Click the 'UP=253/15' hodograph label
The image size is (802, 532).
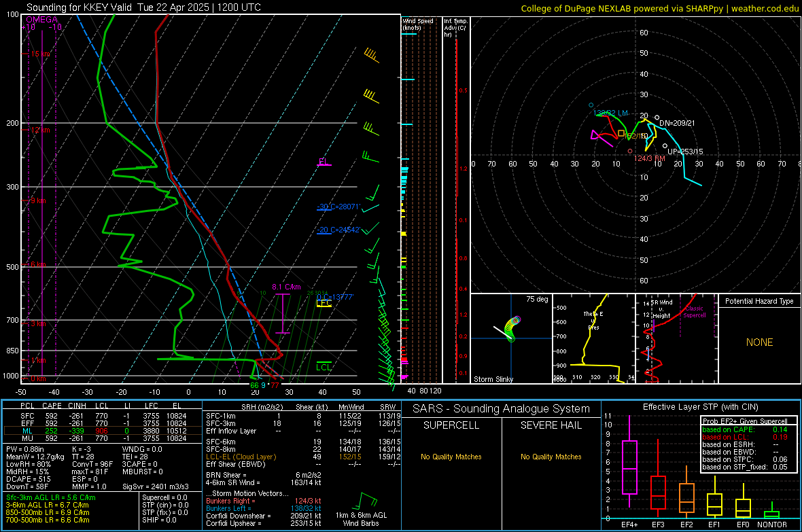point(685,152)
